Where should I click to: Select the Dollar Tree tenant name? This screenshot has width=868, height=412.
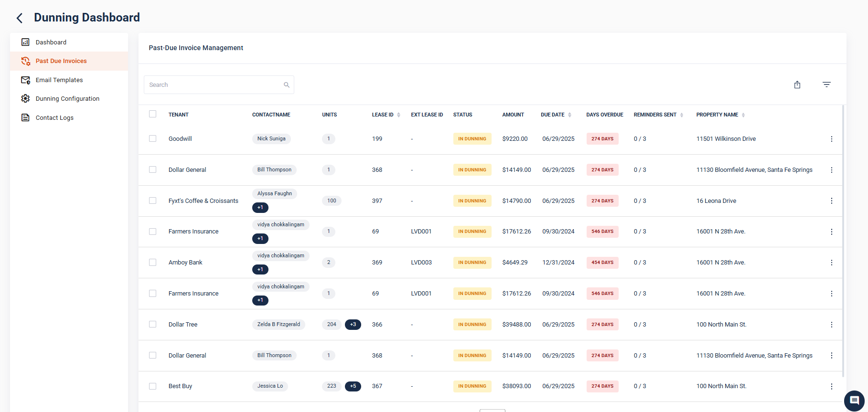point(183,325)
